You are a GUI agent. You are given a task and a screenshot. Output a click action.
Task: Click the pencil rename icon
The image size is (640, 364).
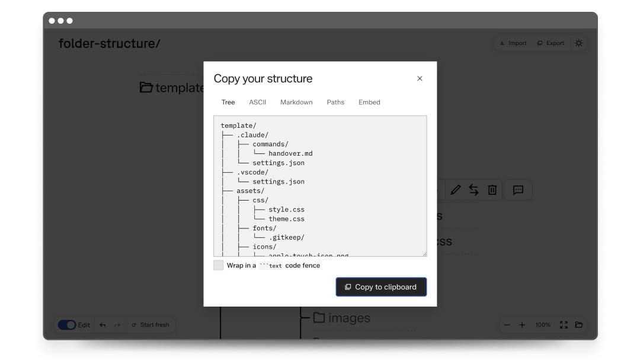[x=456, y=190]
